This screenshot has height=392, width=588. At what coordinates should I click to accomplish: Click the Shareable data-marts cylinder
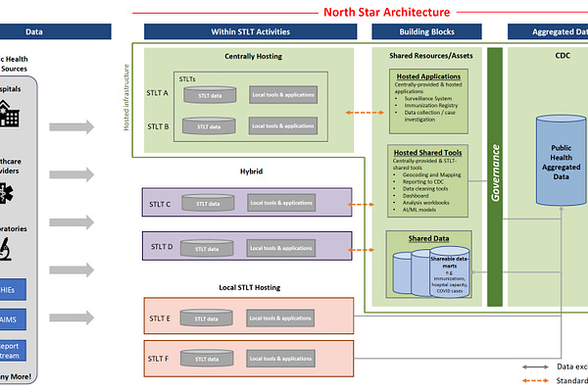[449, 272]
